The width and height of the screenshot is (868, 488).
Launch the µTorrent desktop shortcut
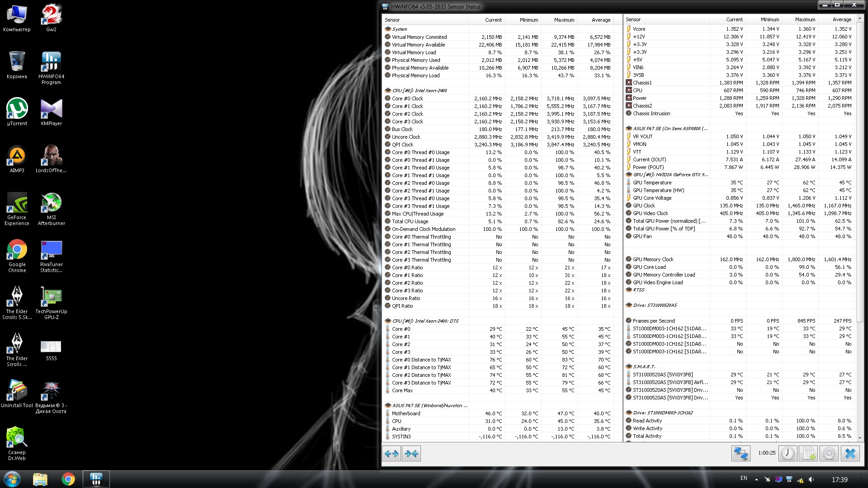tap(17, 113)
